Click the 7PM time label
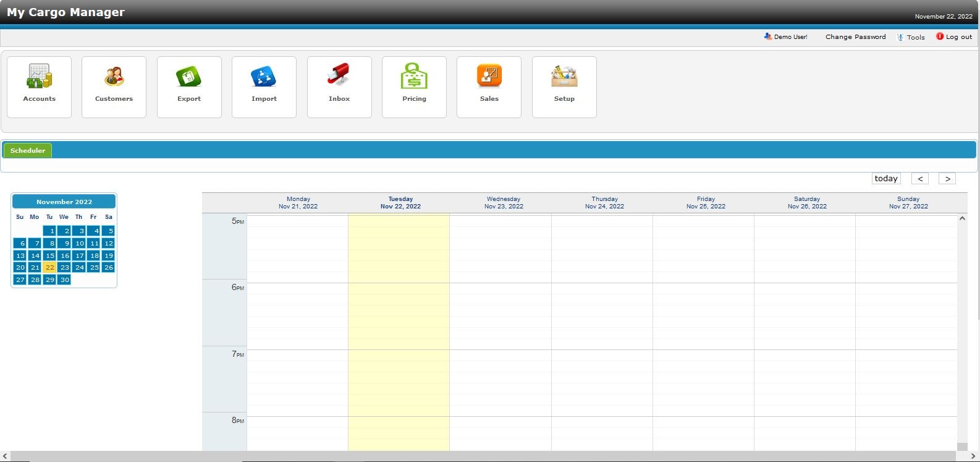Image resolution: width=980 pixels, height=462 pixels. [238, 354]
